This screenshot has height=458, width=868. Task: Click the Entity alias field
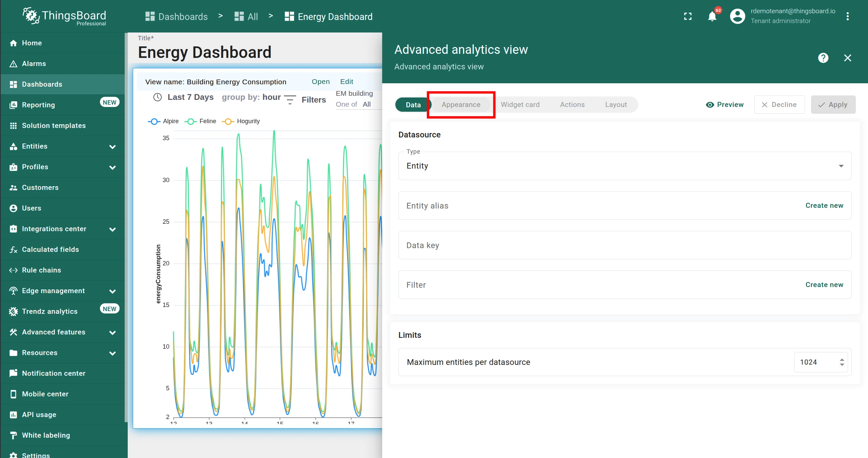click(625, 205)
